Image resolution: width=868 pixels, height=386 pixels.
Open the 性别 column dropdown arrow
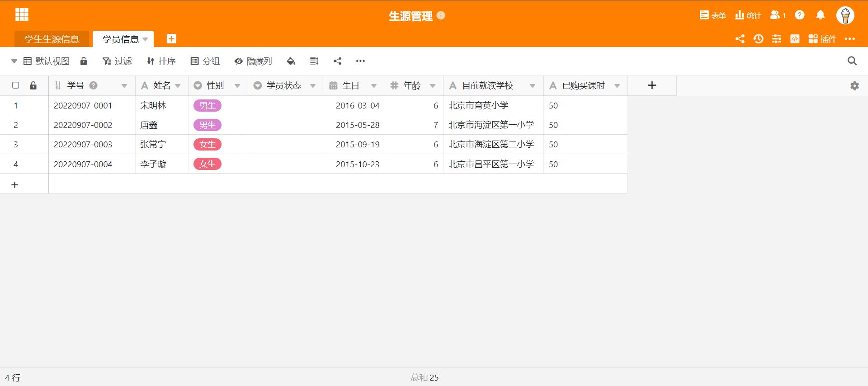237,86
